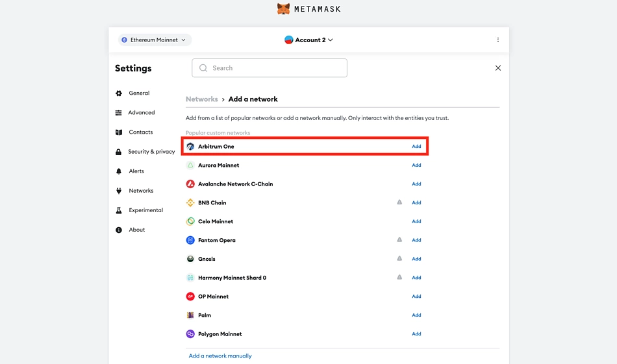Add the Arbitrum One network
Image resolution: width=617 pixels, height=364 pixels.
tap(416, 146)
